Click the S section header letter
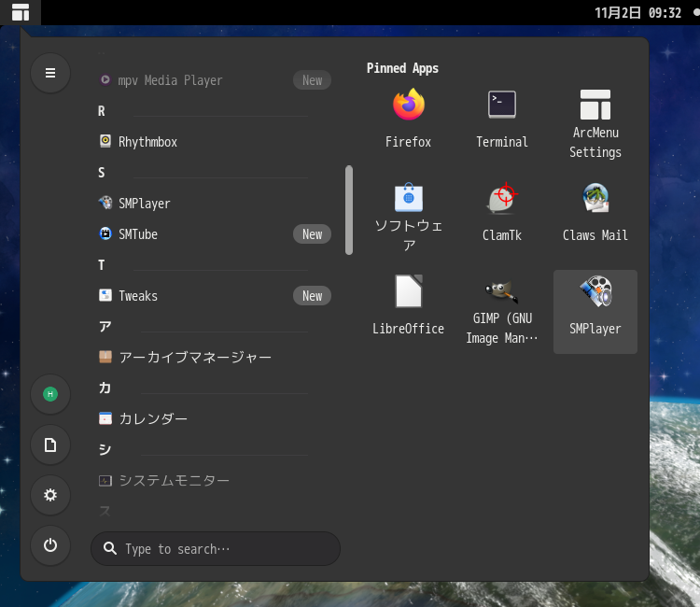This screenshot has width=700, height=607. click(x=102, y=173)
